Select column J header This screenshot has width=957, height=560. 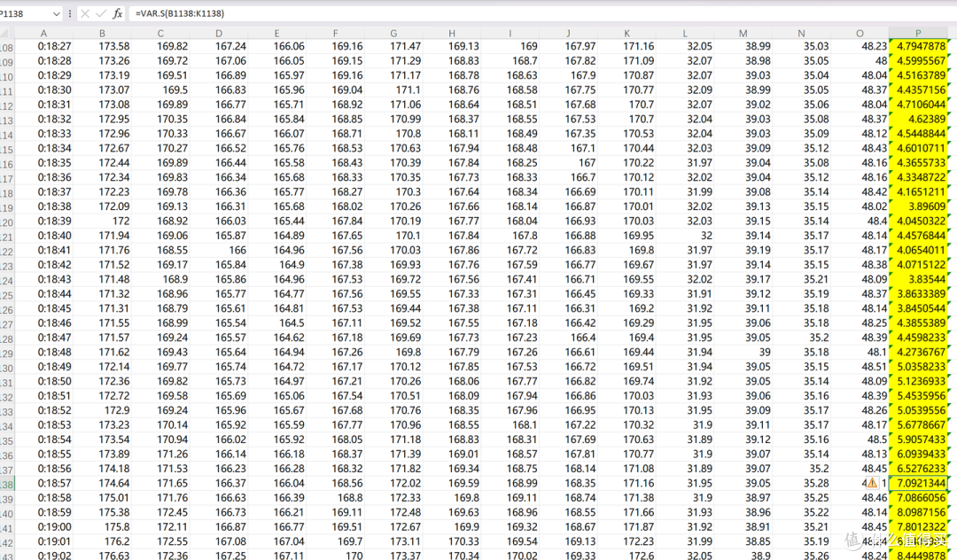point(568,34)
